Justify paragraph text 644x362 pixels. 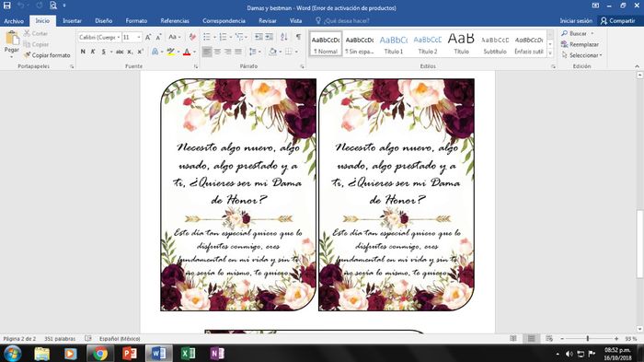point(237,52)
